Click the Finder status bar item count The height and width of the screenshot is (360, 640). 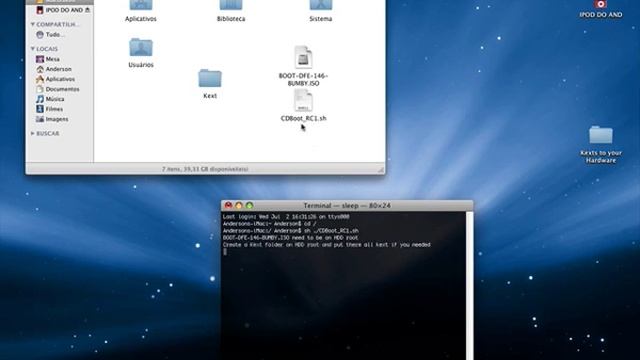(x=205, y=169)
